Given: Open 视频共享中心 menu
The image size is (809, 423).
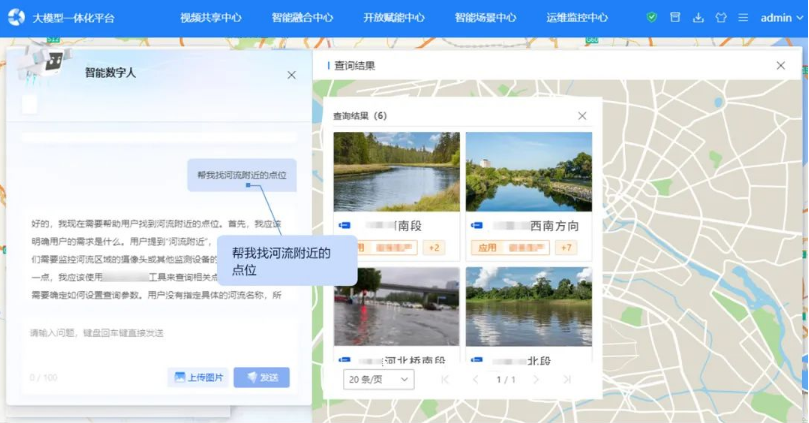Looking at the screenshot, I should click(x=211, y=17).
